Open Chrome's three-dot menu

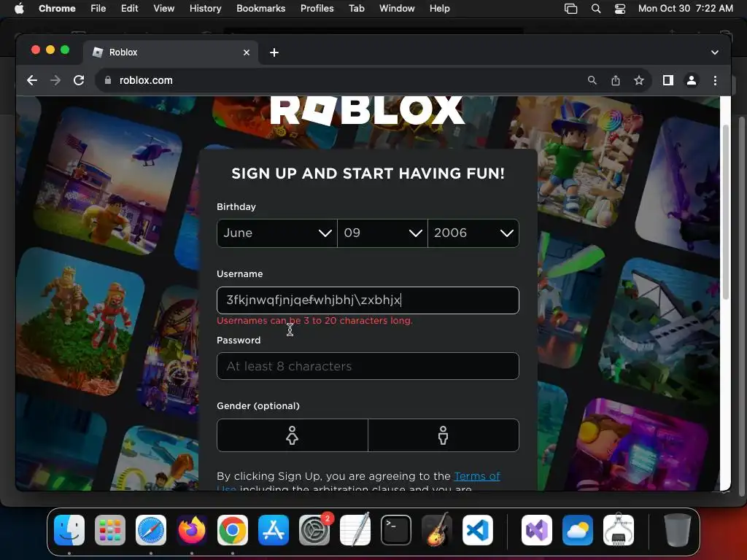pos(715,80)
